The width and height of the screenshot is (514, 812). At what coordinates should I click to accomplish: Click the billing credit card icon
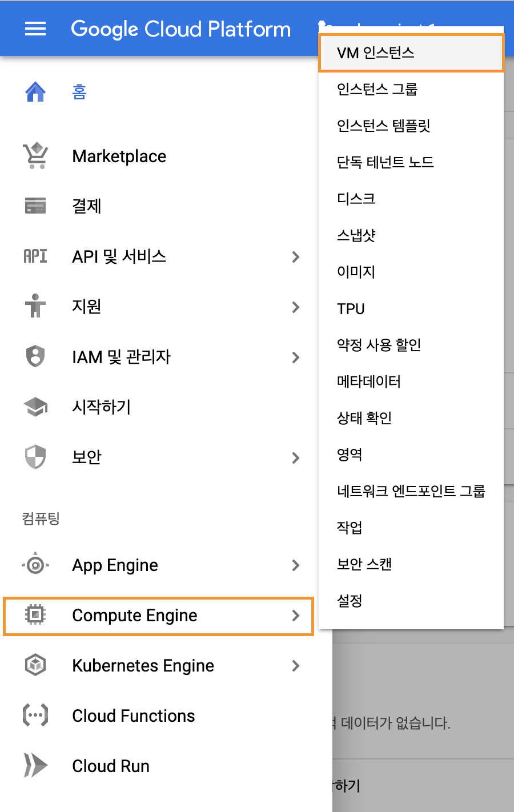pyautogui.click(x=35, y=206)
